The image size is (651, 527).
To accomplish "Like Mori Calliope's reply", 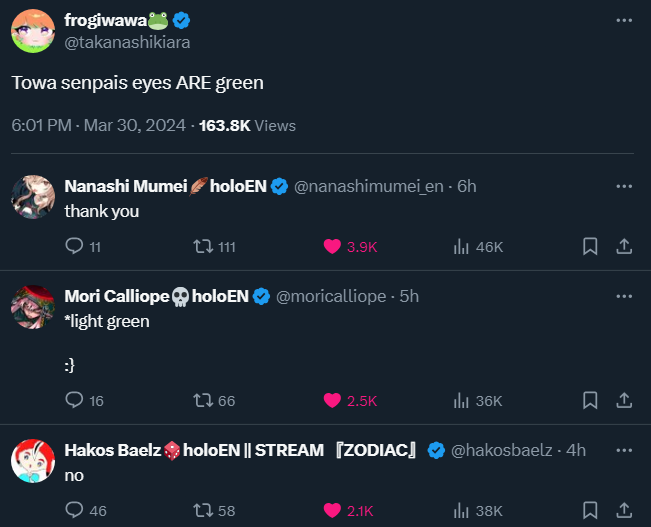I will click(332, 400).
